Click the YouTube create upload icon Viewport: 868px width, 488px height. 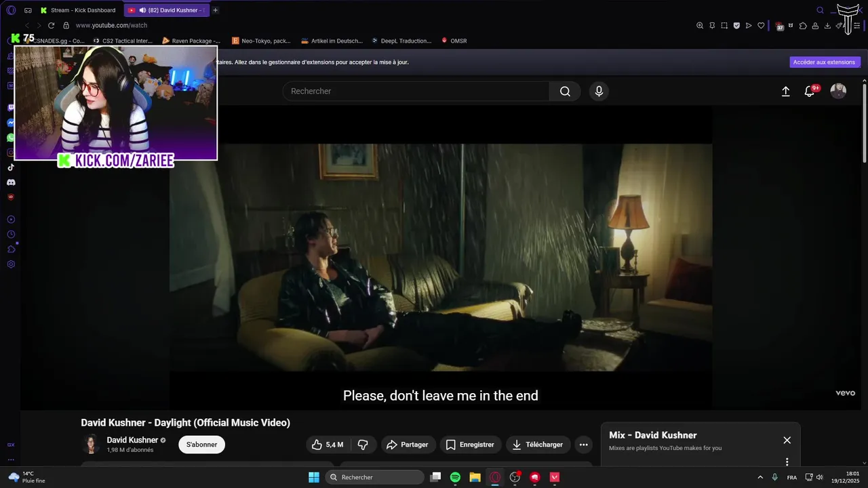tap(786, 91)
